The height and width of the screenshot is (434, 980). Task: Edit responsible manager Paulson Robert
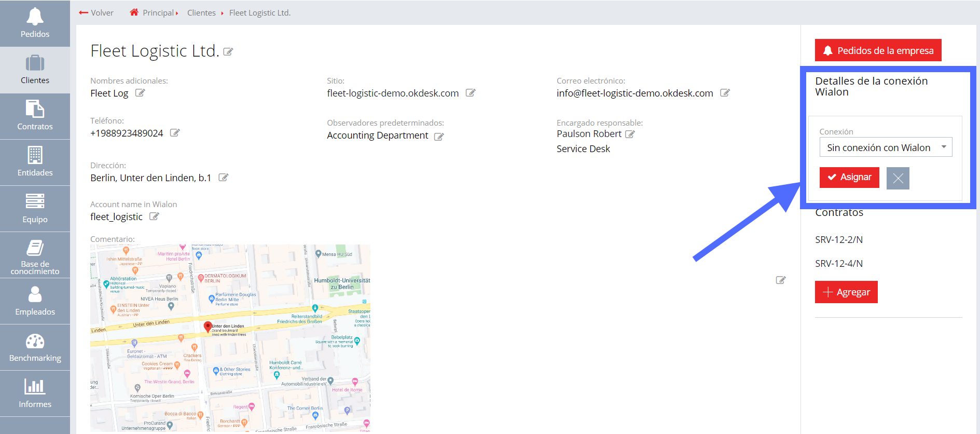[630, 134]
